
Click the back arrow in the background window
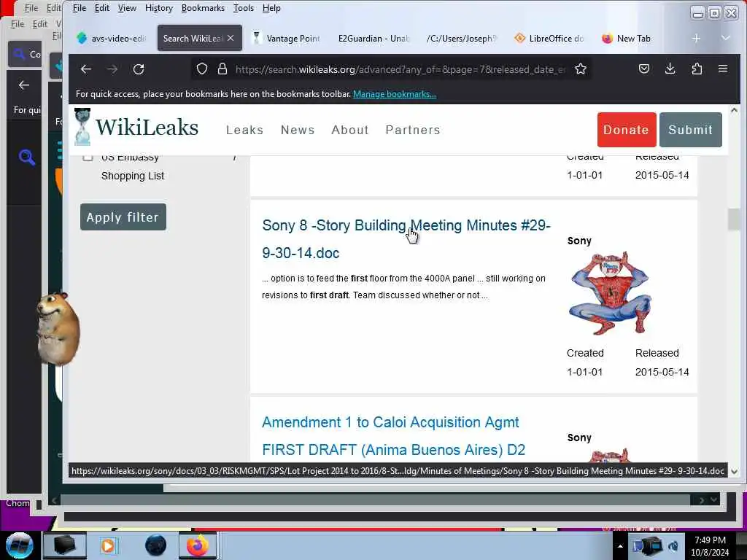point(24,85)
